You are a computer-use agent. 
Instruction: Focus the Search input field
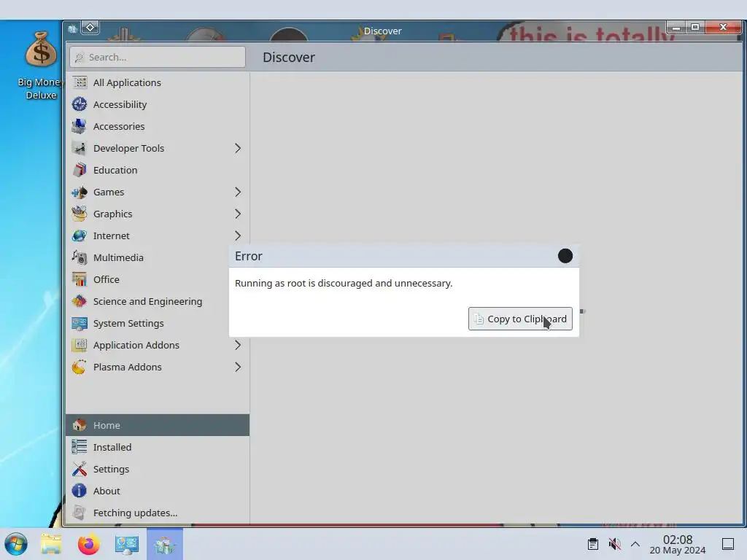[158, 57]
